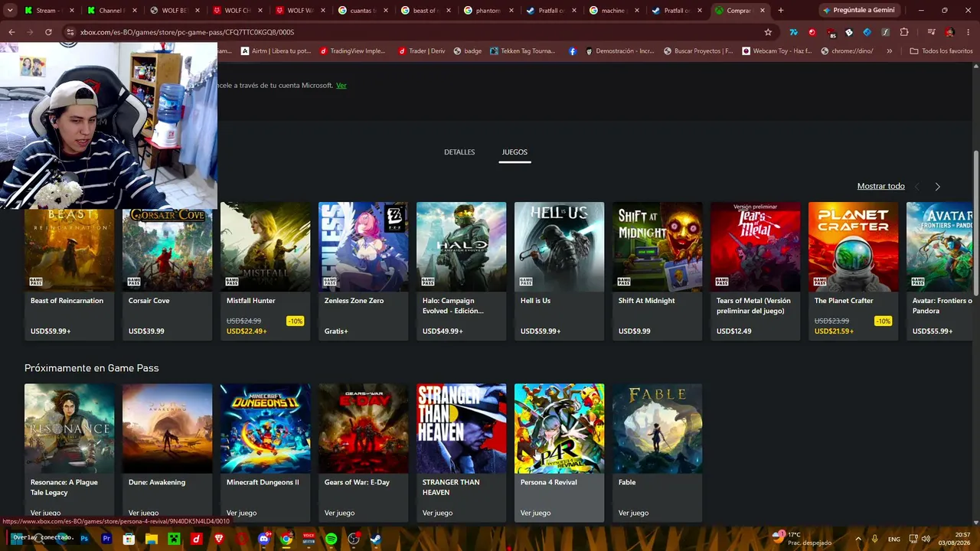This screenshot has height=551, width=980.
Task: Open the Halo: Campaign Evolved game card
Action: pyautogui.click(x=461, y=271)
